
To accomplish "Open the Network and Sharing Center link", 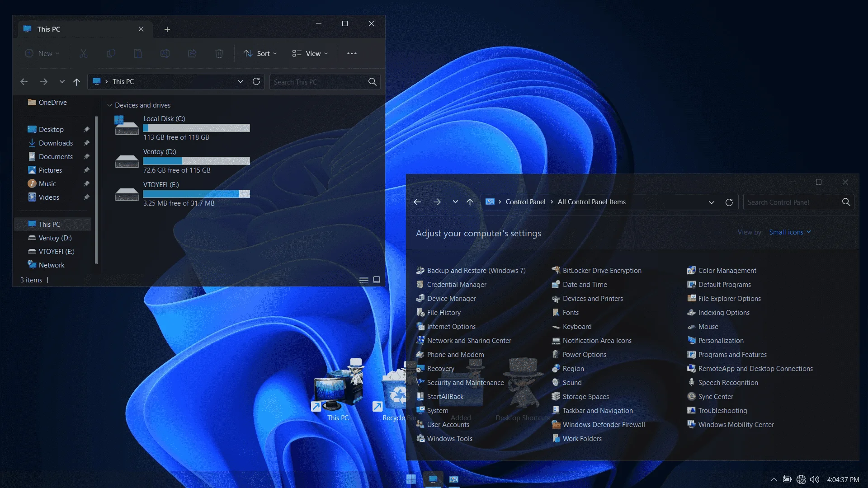I will [x=469, y=341].
